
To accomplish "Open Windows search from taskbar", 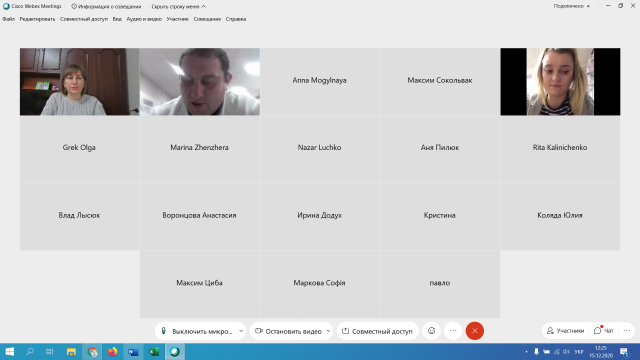I will click(30, 351).
